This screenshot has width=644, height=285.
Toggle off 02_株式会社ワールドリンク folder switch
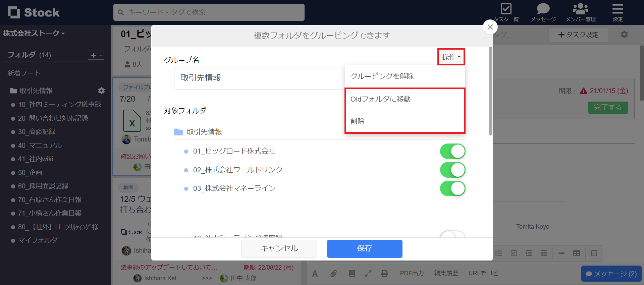[x=452, y=170]
